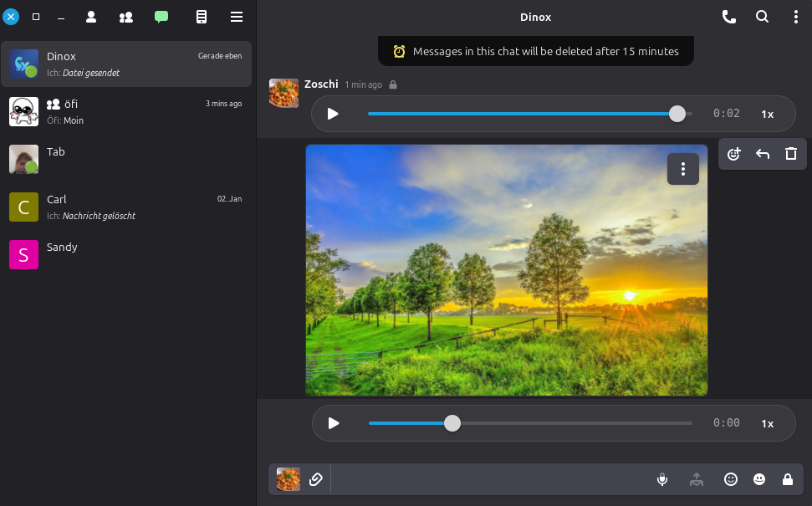This screenshot has width=812, height=506.
Task: Click Carl's olive C avatar
Action: [23, 207]
